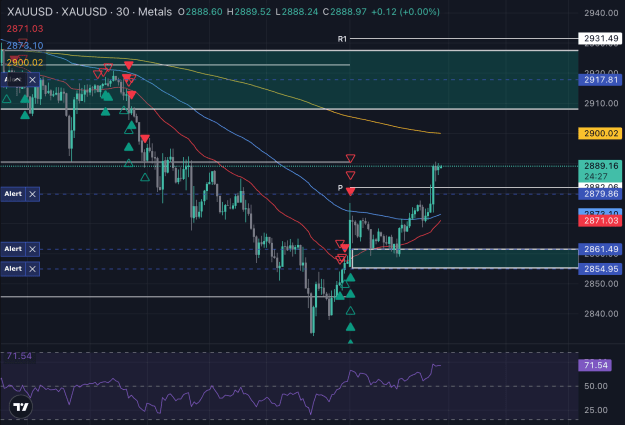The image size is (625, 425).
Task: Select the Alert label at 2879.86
Action: click(13, 194)
